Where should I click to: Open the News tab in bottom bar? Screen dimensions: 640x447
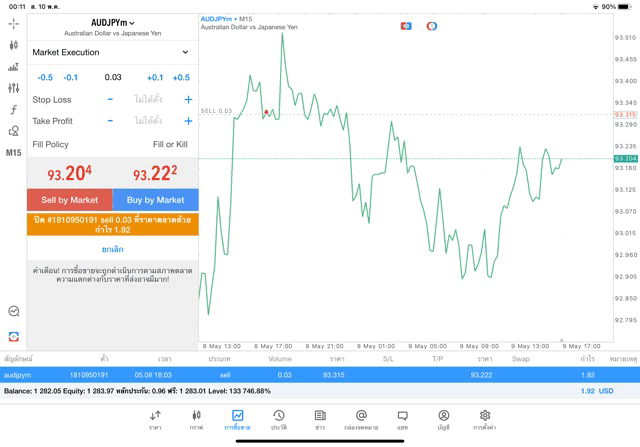[x=320, y=420]
